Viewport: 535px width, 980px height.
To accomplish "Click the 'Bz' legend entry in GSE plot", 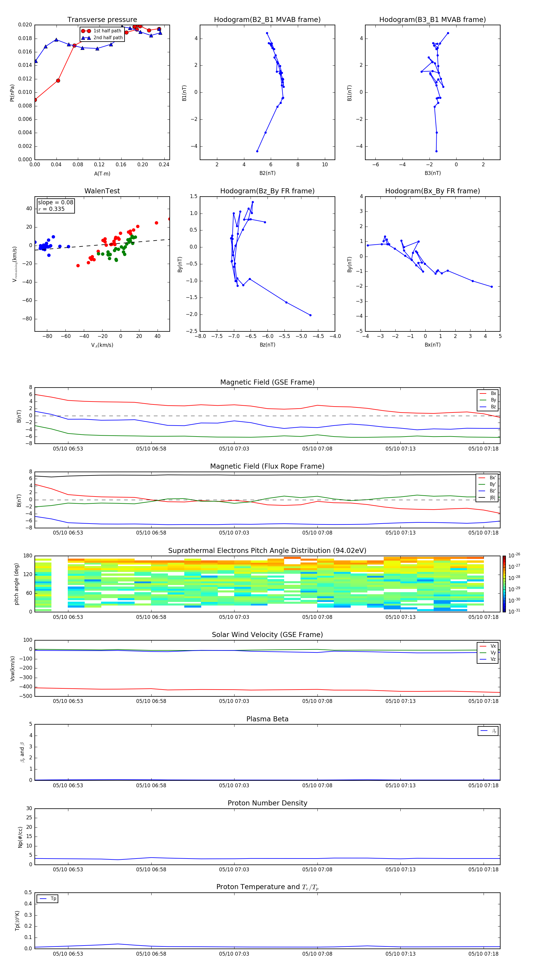I will coord(488,407).
